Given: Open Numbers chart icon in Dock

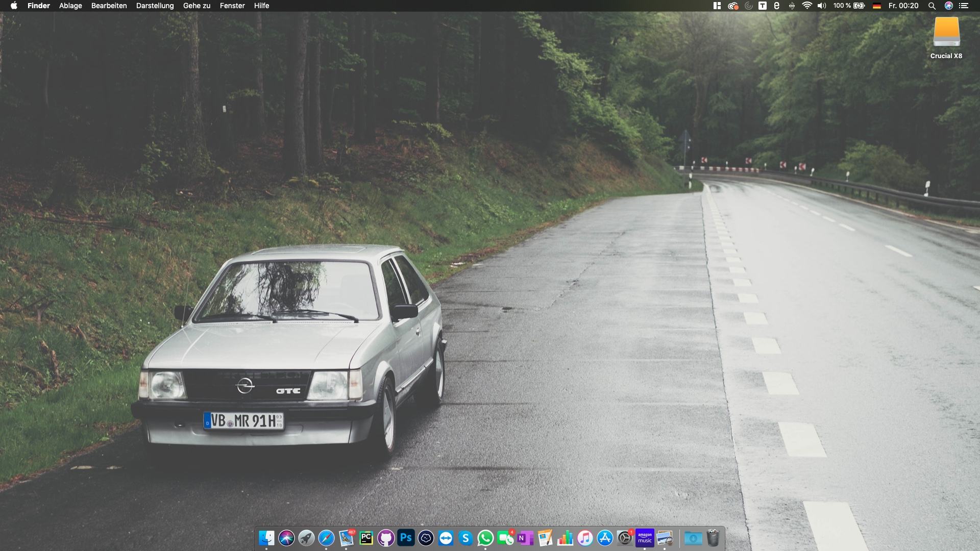Looking at the screenshot, I should (565, 538).
